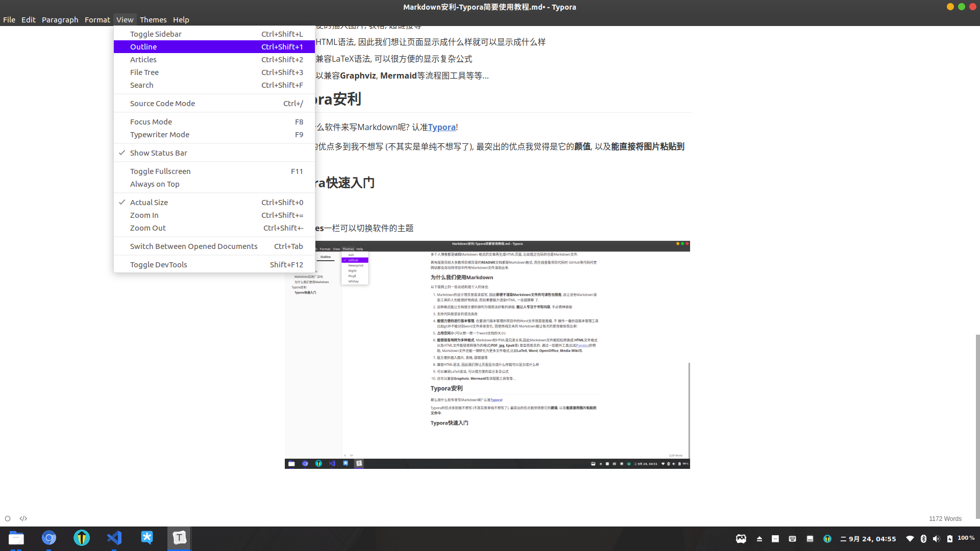Choose Source Code Mode menu entry
Screen dimensions: 980x551
click(x=162, y=104)
